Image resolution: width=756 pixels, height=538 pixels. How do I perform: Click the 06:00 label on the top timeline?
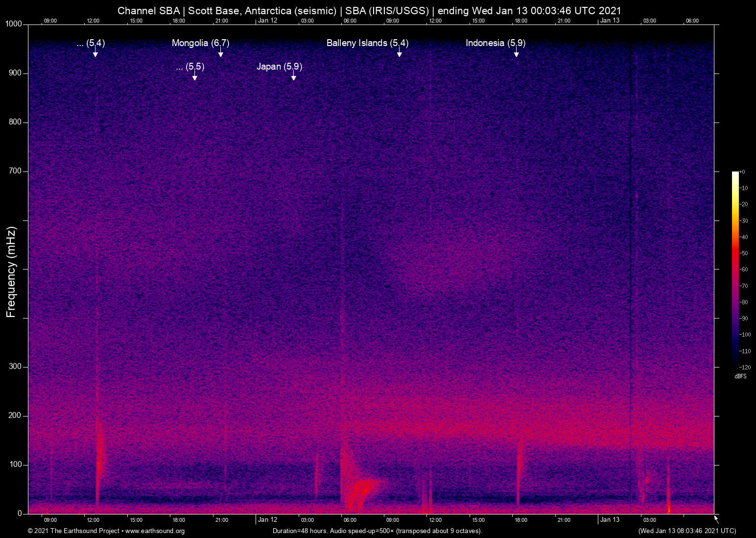pyautogui.click(x=351, y=21)
